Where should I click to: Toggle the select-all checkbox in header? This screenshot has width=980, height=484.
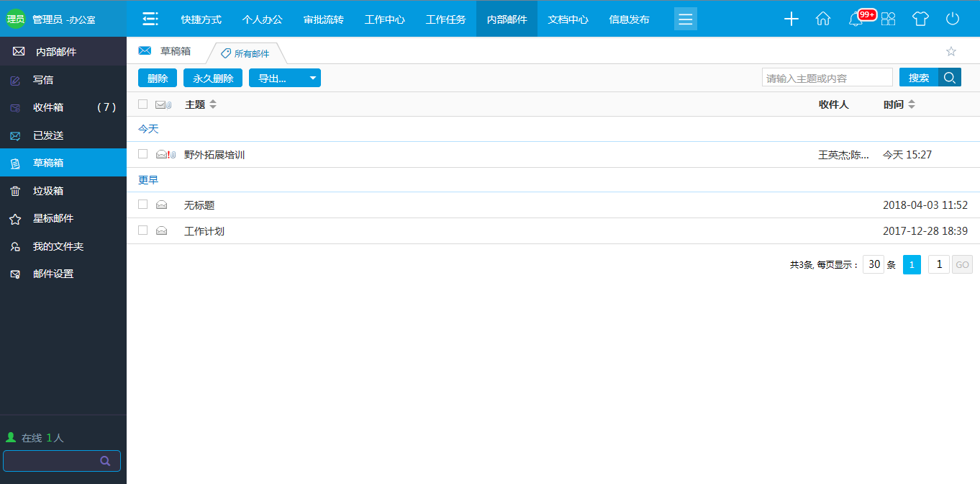[x=143, y=104]
